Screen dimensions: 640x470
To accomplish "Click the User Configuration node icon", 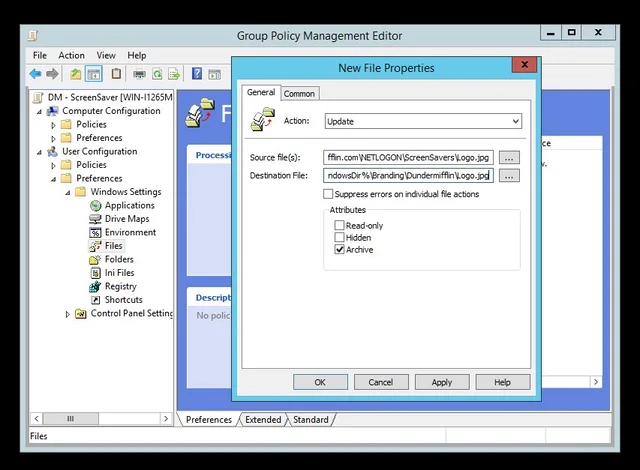I will tap(52, 151).
